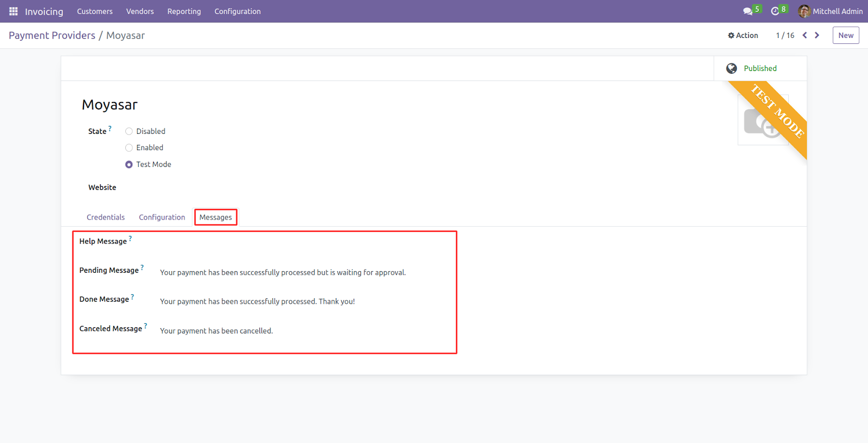The width and height of the screenshot is (868, 443).
Task: Click help tooltip next to Canceled Message
Action: (145, 326)
